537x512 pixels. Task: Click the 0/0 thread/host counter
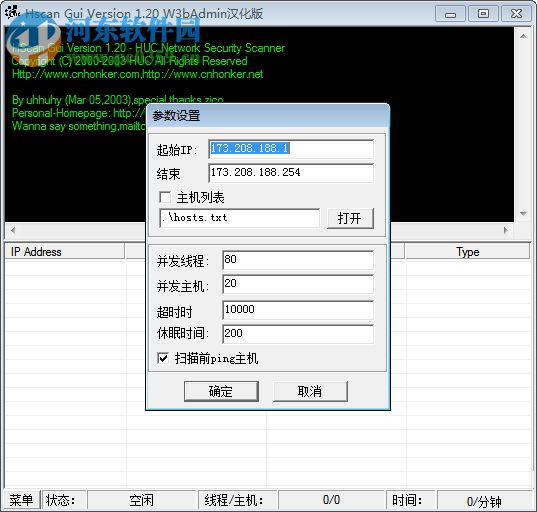coord(331,500)
